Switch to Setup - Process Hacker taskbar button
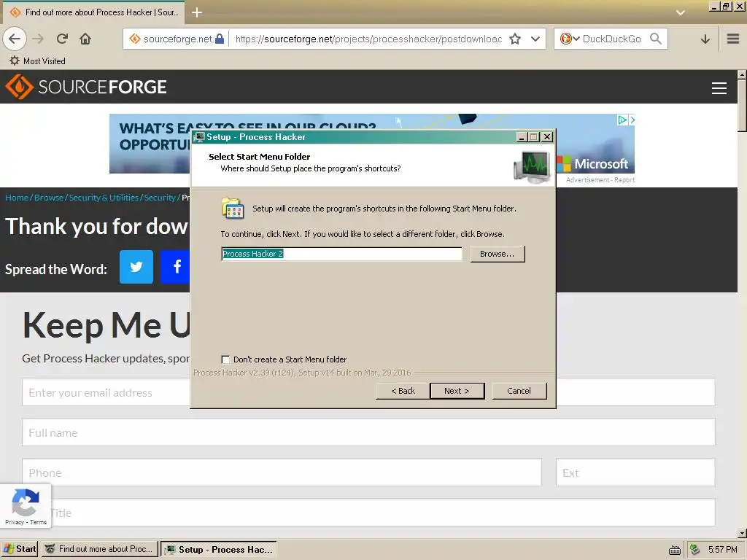The width and height of the screenshot is (747, 560). pyautogui.click(x=219, y=550)
